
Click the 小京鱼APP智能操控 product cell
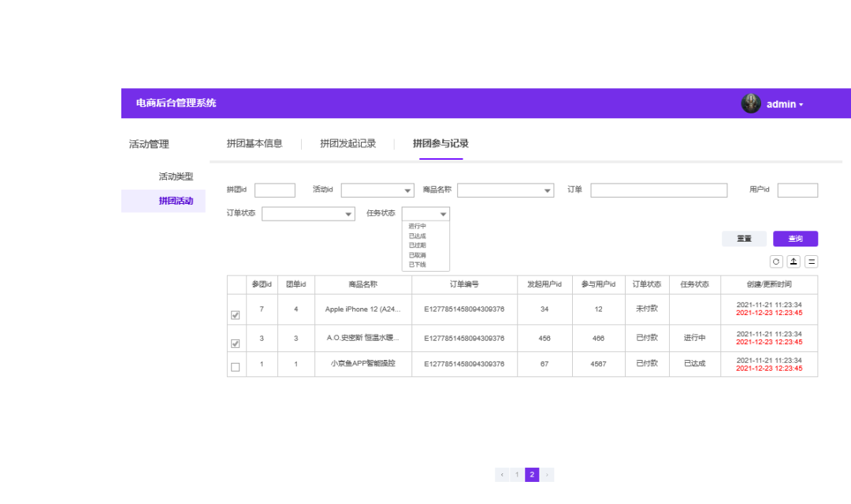(x=362, y=364)
